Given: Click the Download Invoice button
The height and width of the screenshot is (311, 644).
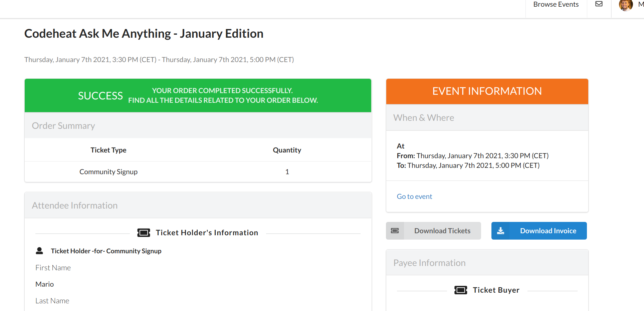Looking at the screenshot, I should pos(539,231).
